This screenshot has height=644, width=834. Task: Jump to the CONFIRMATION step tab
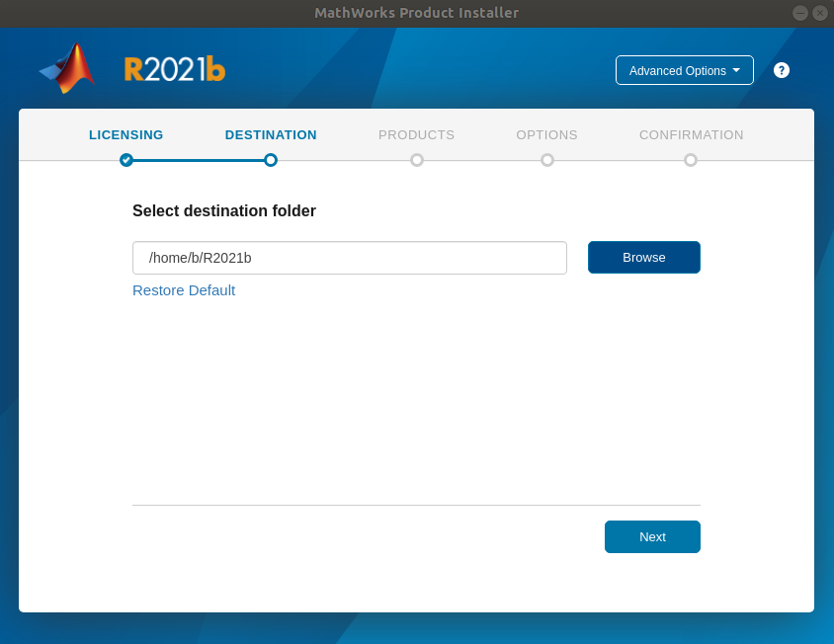click(x=691, y=135)
